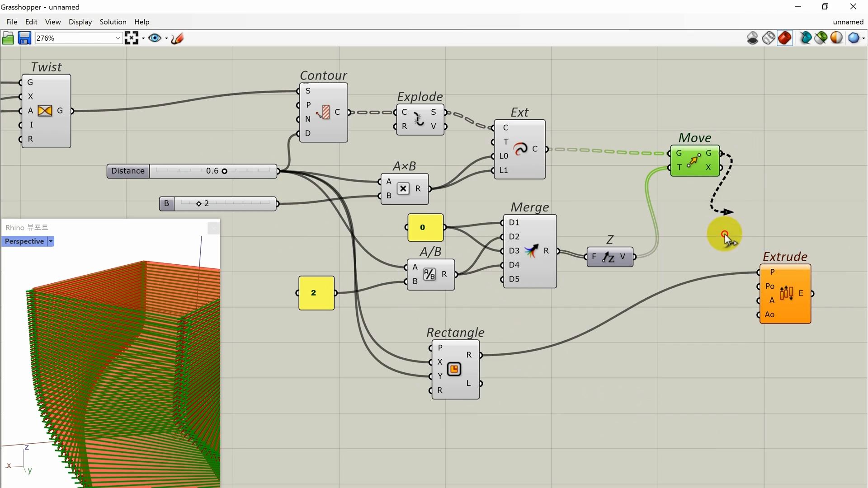
Task: Click the F input of the Z component
Action: point(594,257)
